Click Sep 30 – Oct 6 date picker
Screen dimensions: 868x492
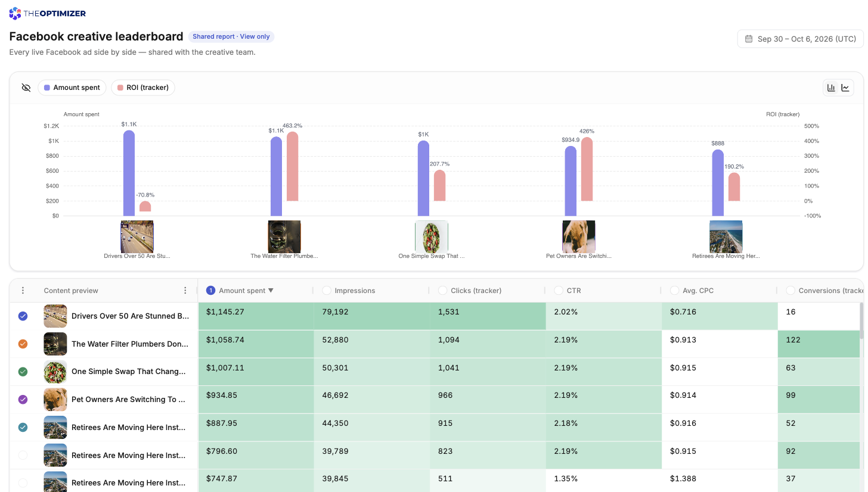pos(801,39)
